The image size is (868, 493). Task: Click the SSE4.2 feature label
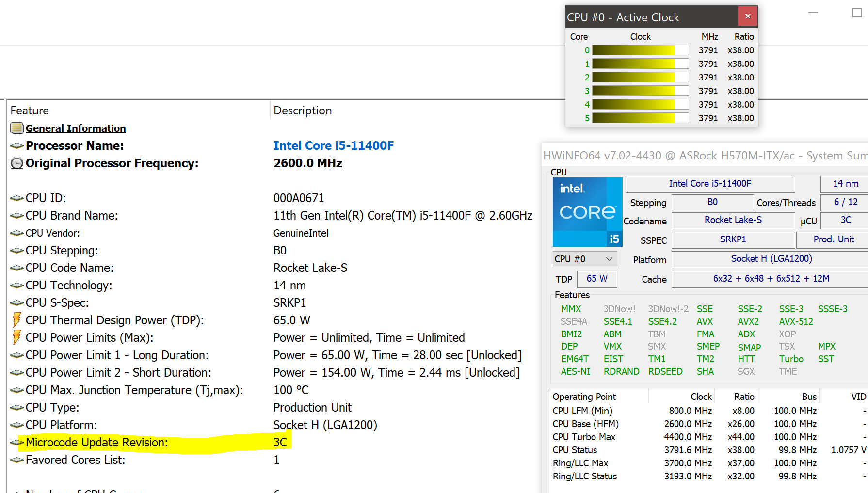click(662, 321)
